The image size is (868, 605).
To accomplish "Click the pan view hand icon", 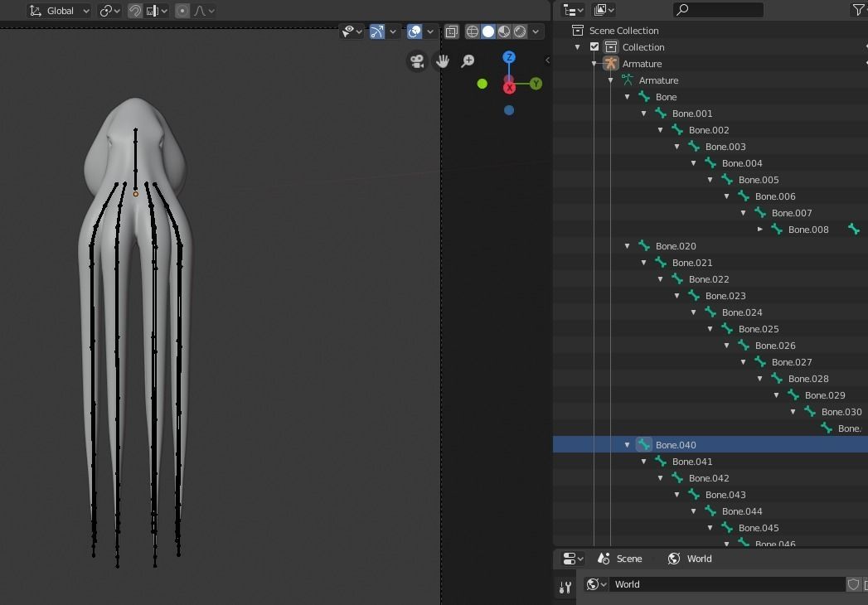I will point(443,60).
